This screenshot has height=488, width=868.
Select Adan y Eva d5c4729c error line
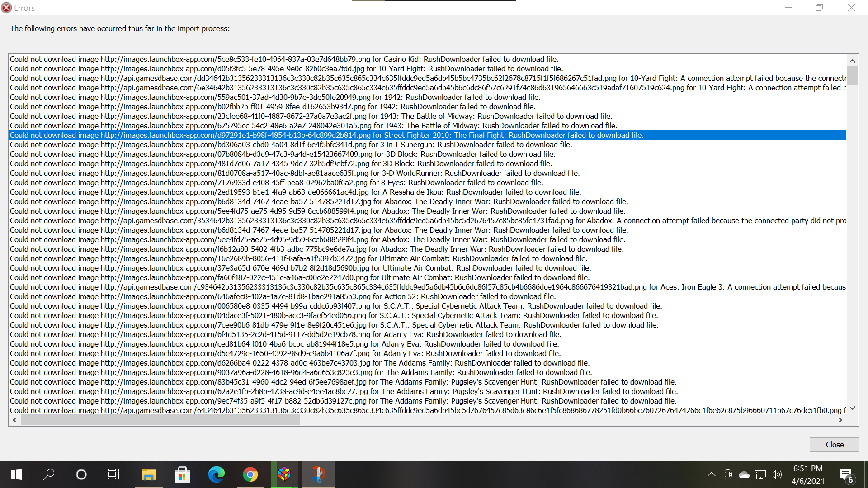(428, 353)
